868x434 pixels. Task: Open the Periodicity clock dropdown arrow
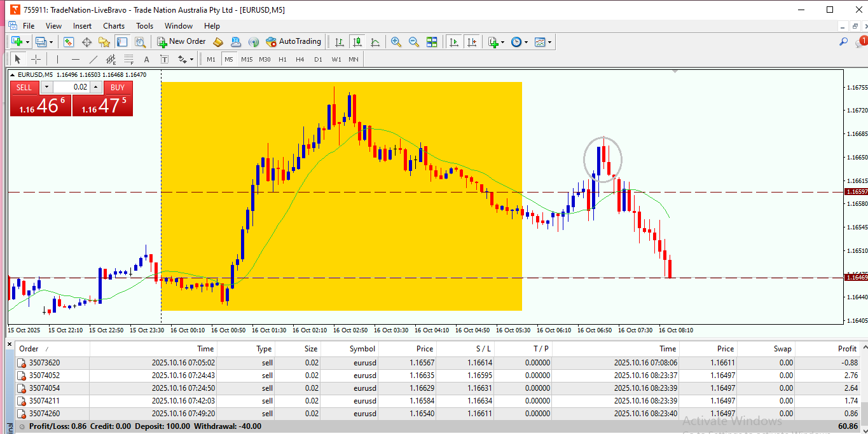(x=526, y=42)
